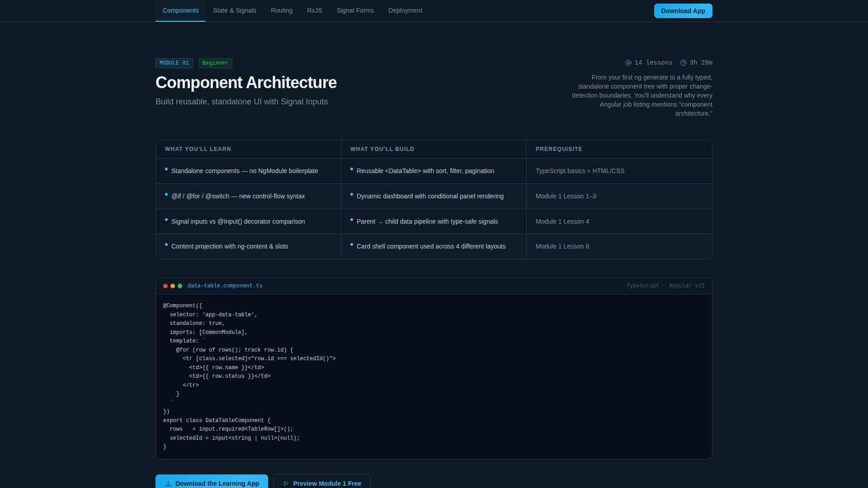
Task: Select the RxJS tab
Action: [x=315, y=10]
